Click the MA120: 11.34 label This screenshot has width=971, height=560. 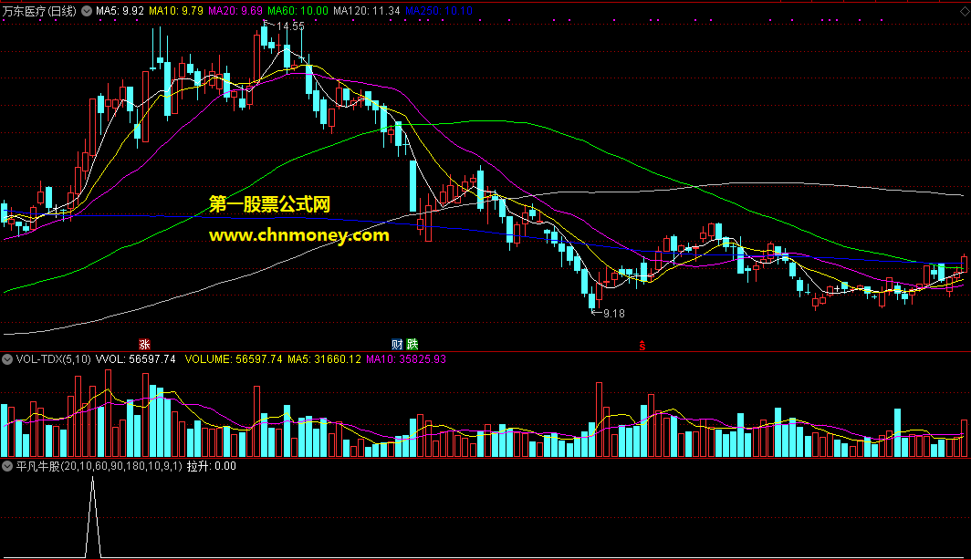tap(367, 11)
